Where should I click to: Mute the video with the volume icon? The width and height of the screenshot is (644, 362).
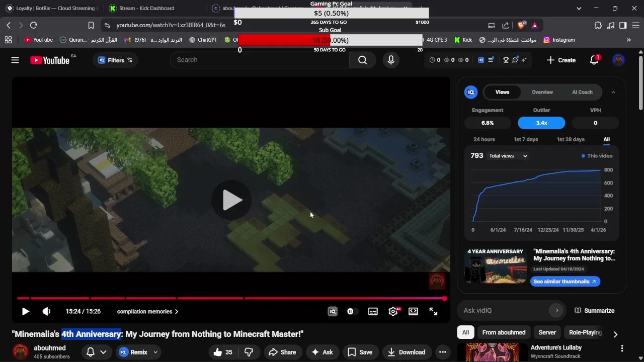[x=46, y=311]
